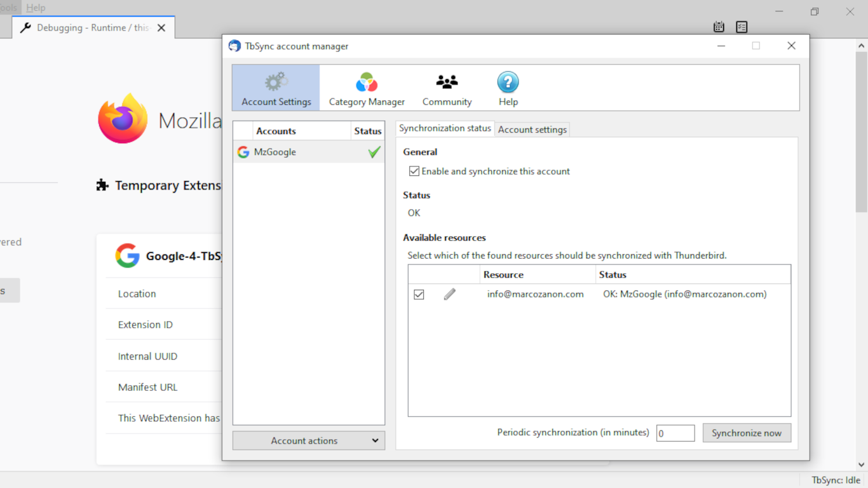The image size is (868, 488).
Task: Open Account Settings in TbSync toolbar
Action: coord(276,88)
